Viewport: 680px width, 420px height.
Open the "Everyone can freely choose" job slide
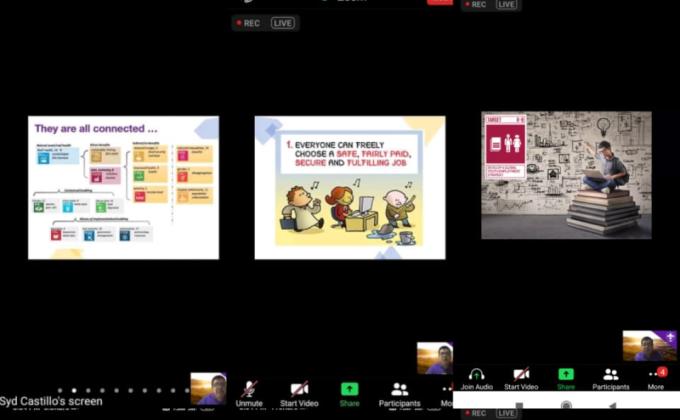(x=349, y=187)
